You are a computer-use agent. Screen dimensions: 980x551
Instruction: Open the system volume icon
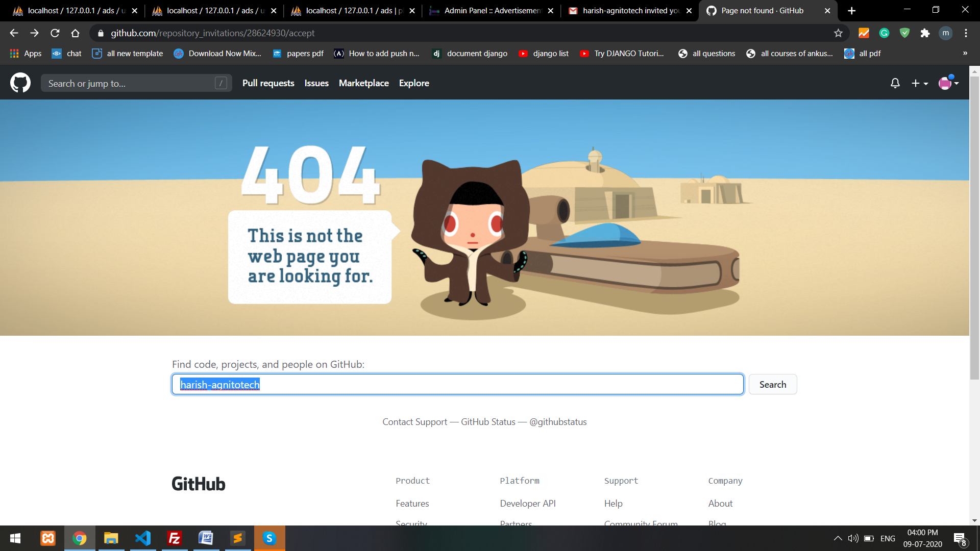[x=853, y=538]
